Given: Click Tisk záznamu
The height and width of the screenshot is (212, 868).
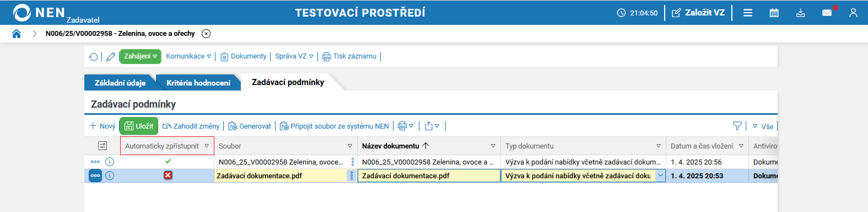Looking at the screenshot, I should pos(349,56).
